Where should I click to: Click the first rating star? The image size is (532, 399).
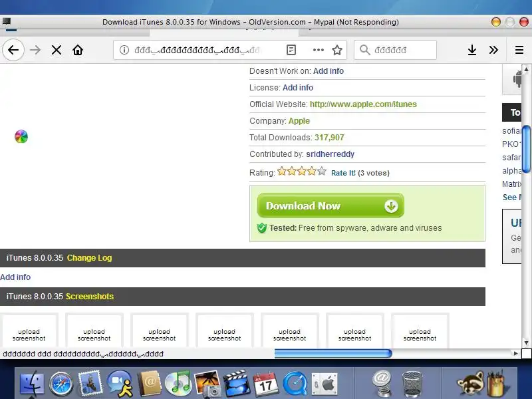click(x=281, y=172)
